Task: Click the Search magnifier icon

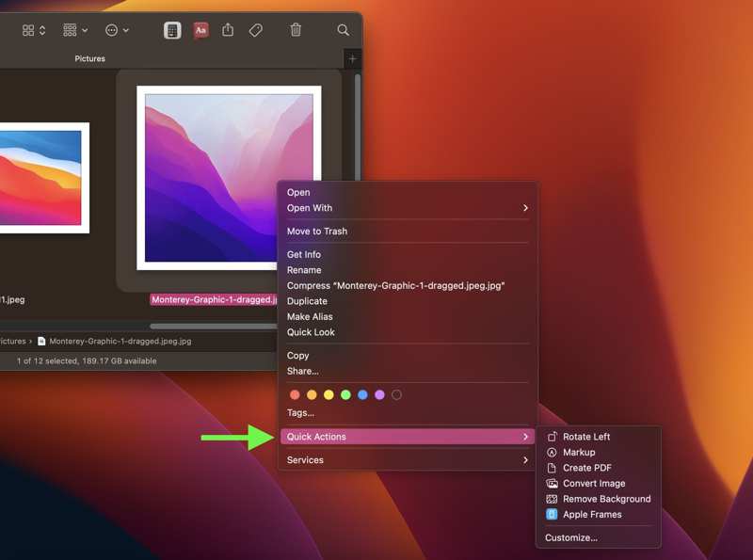Action: [x=342, y=30]
